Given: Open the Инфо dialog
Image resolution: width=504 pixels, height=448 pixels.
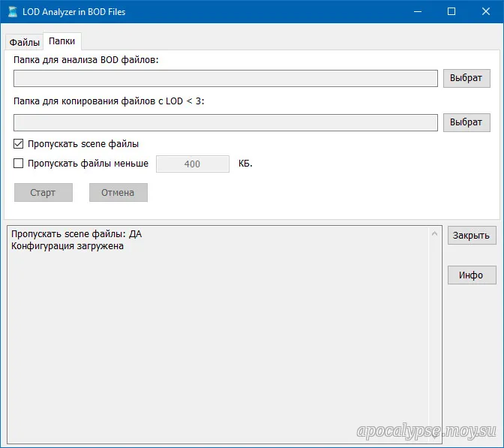Looking at the screenshot, I should tap(472, 275).
